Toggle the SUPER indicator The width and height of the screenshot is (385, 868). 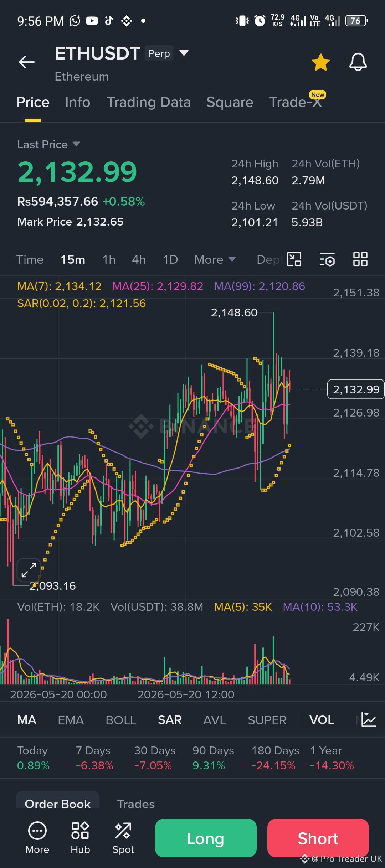[267, 720]
